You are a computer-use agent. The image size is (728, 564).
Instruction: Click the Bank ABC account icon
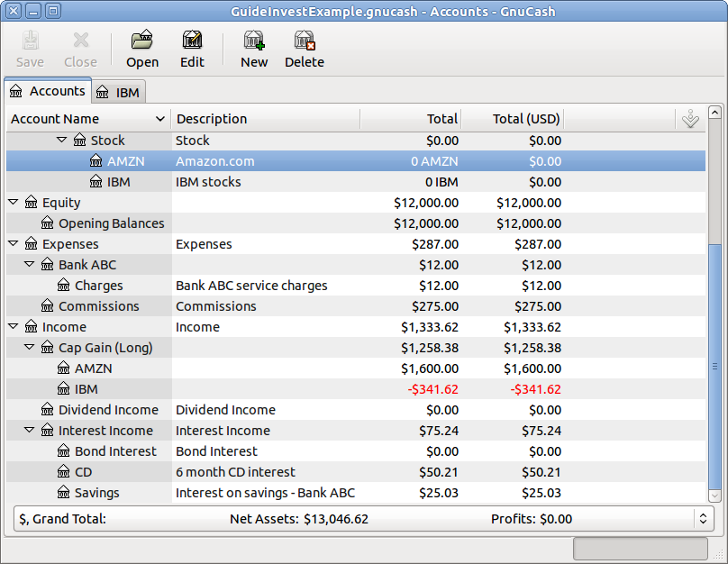(x=48, y=264)
